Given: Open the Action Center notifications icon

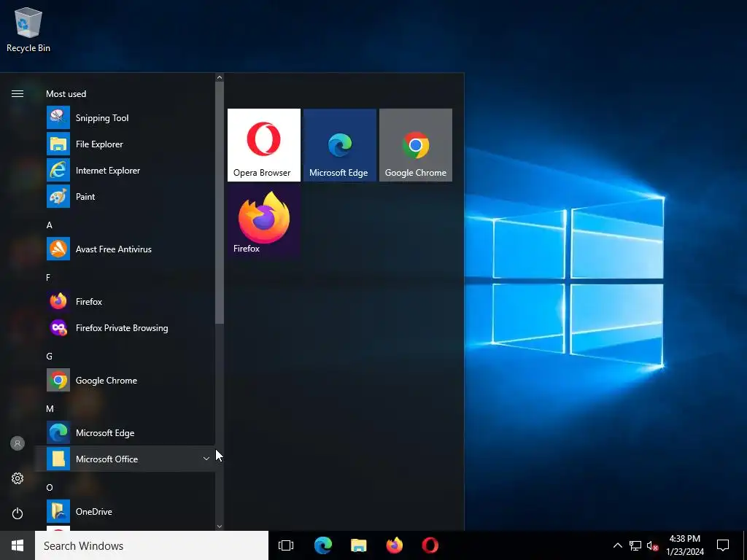Looking at the screenshot, I should pos(723,545).
